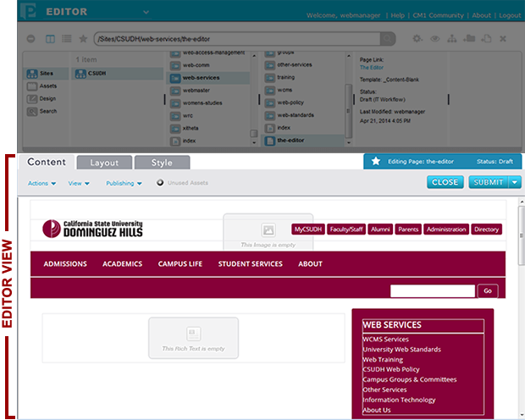Select the xitheta folder

(185, 128)
